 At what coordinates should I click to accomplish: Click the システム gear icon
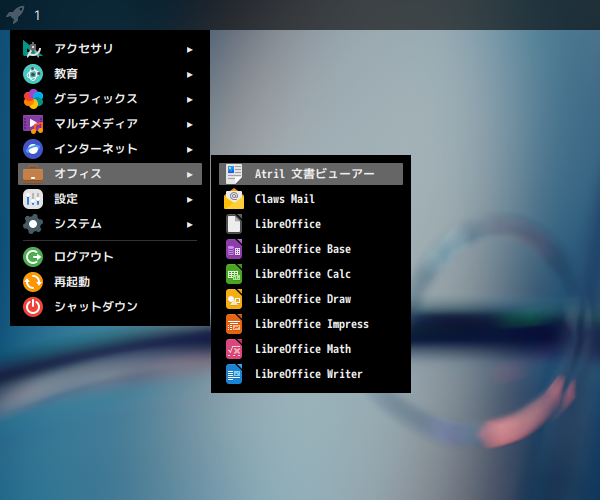tap(33, 224)
